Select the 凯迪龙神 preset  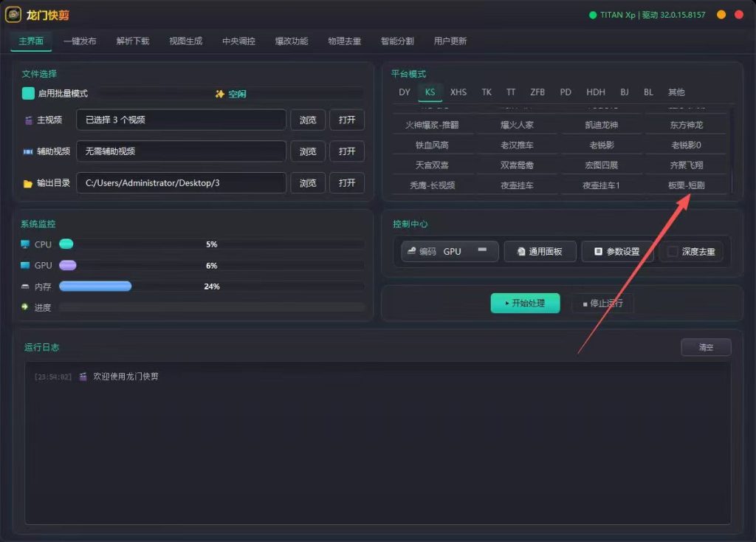[x=601, y=125]
